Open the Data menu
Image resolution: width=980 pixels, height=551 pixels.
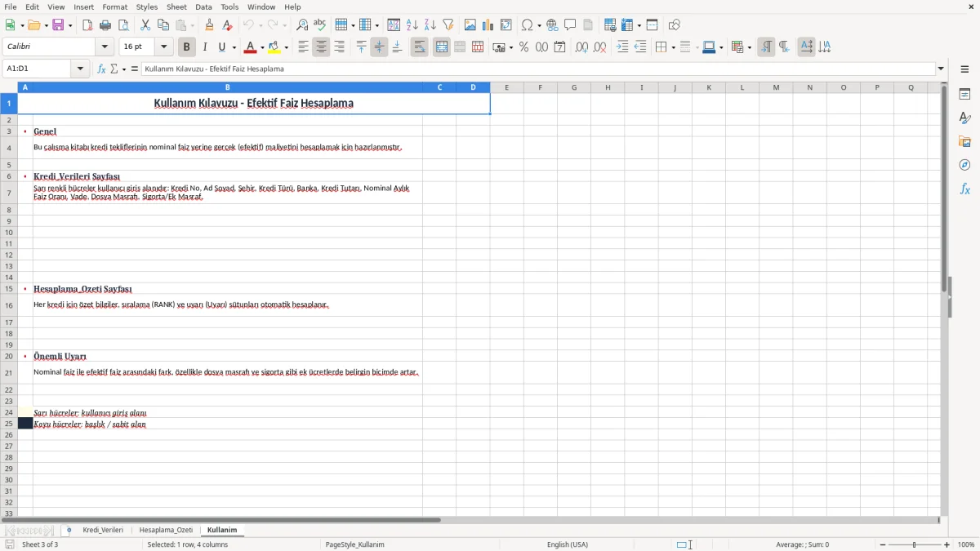click(x=203, y=7)
